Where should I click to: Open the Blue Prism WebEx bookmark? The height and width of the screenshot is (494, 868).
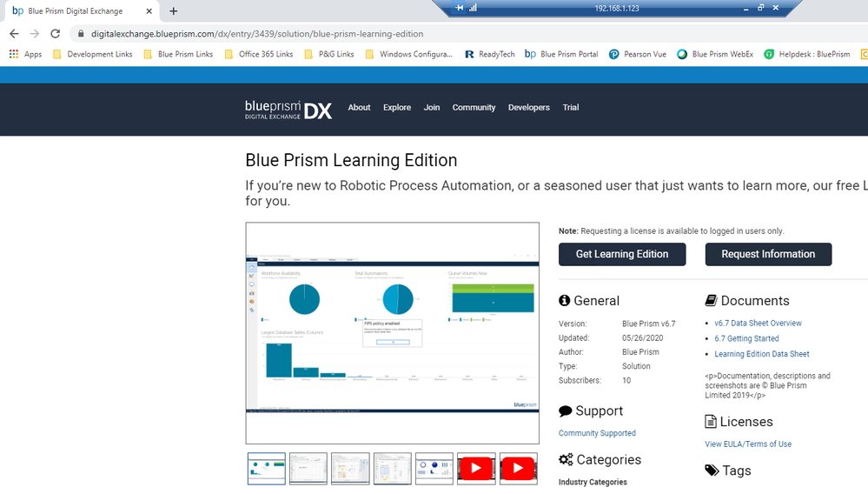click(715, 54)
